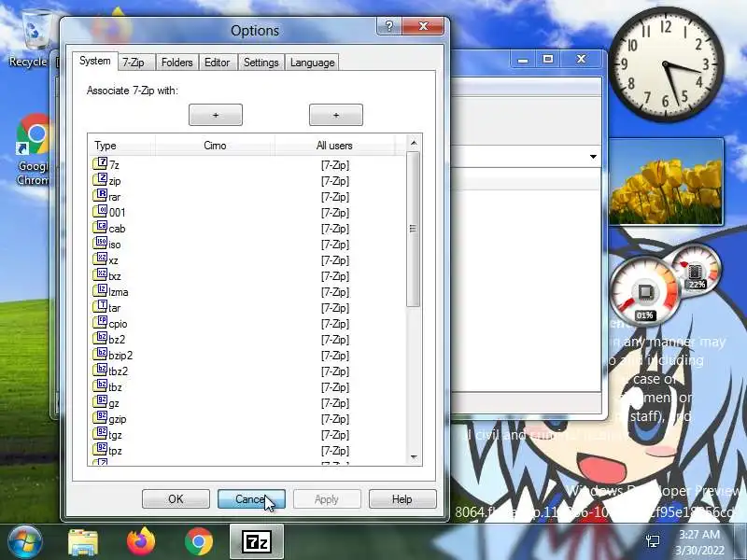Confirm with the OK button
Image resolution: width=747 pixels, height=560 pixels.
[x=176, y=499]
